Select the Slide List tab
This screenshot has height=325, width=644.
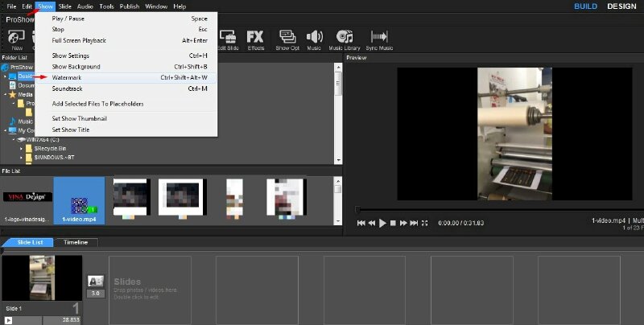coord(30,242)
